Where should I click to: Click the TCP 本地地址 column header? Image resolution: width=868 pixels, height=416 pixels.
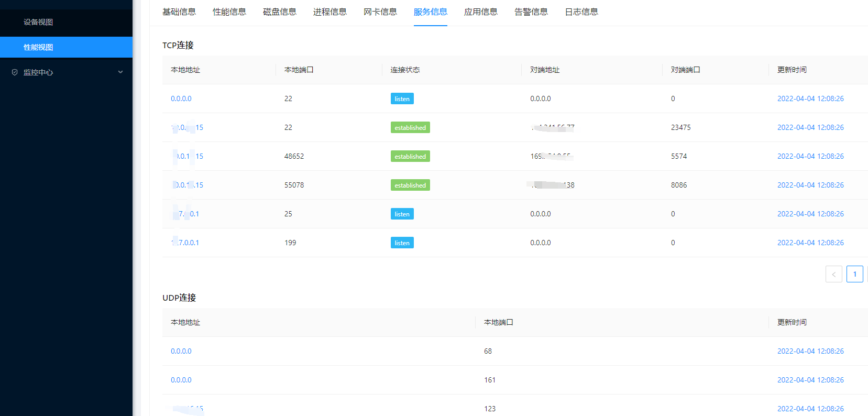pyautogui.click(x=185, y=70)
